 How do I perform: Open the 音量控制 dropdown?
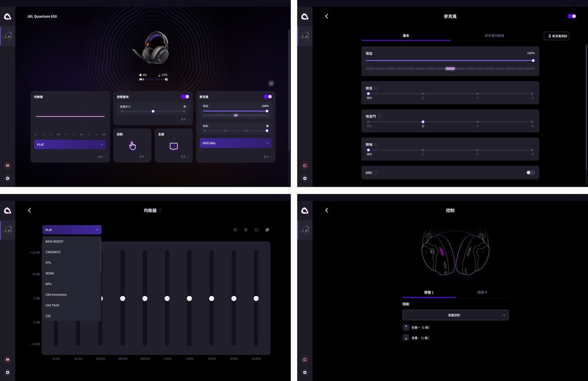tap(455, 315)
